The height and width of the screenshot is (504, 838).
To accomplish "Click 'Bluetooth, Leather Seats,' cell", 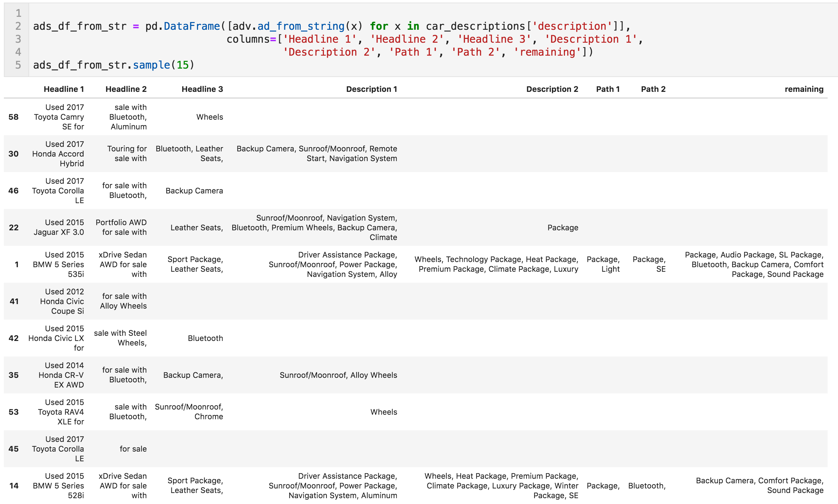I will (x=189, y=154).
